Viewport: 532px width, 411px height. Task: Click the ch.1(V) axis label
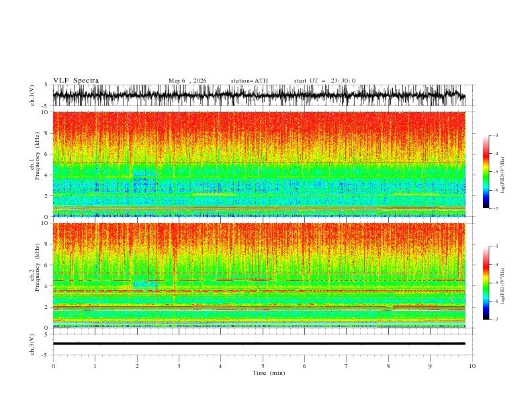pyautogui.click(x=32, y=95)
